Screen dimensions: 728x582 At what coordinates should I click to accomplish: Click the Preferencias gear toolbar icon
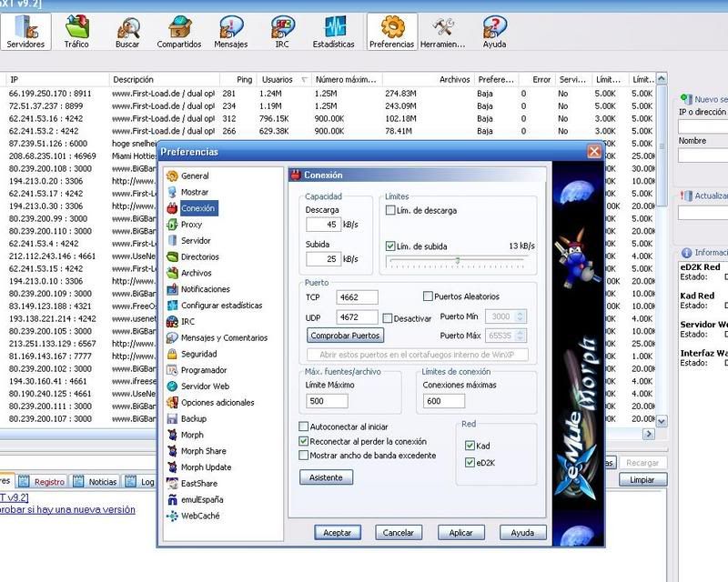click(392, 32)
